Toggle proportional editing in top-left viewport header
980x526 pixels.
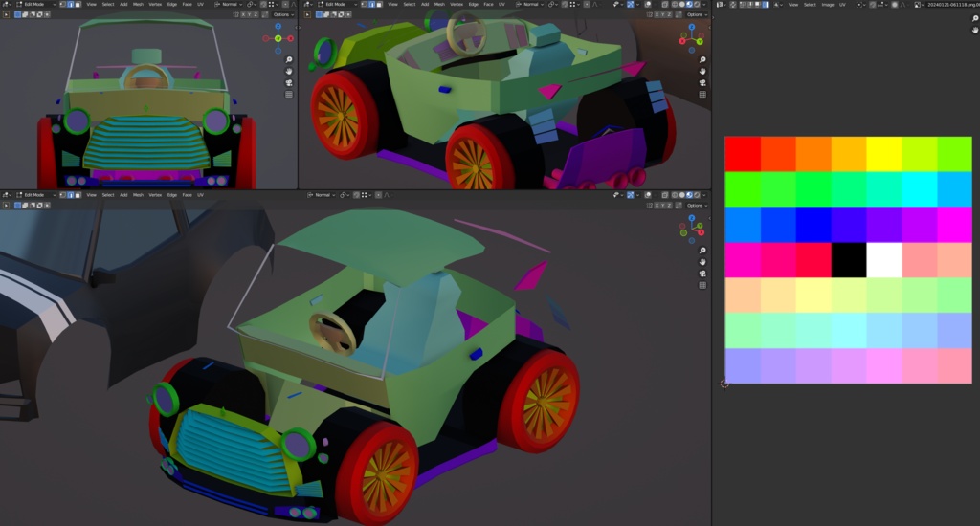285,4
